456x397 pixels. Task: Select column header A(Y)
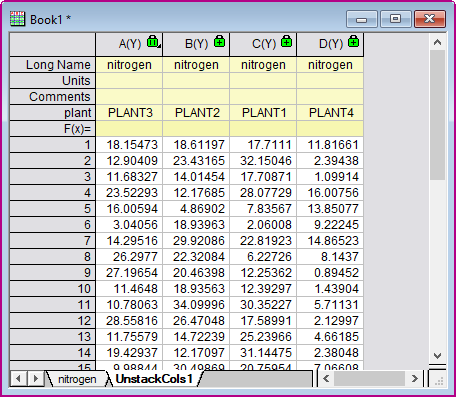pos(129,44)
